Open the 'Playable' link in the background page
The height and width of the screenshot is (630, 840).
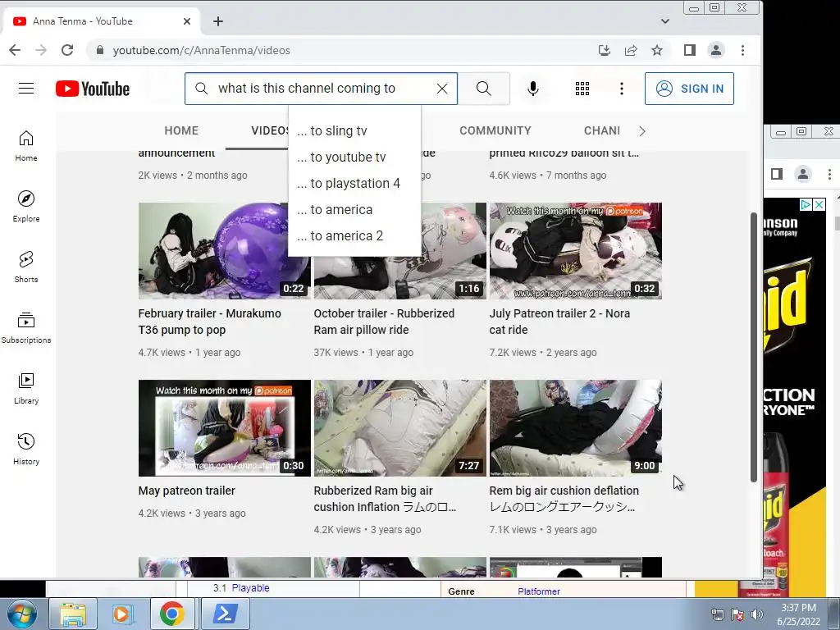(250, 588)
